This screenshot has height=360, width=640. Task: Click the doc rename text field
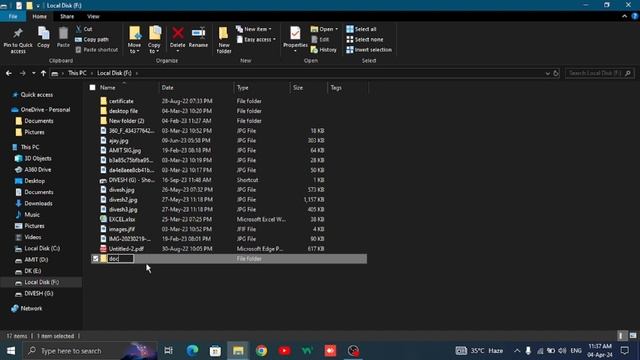click(x=120, y=259)
